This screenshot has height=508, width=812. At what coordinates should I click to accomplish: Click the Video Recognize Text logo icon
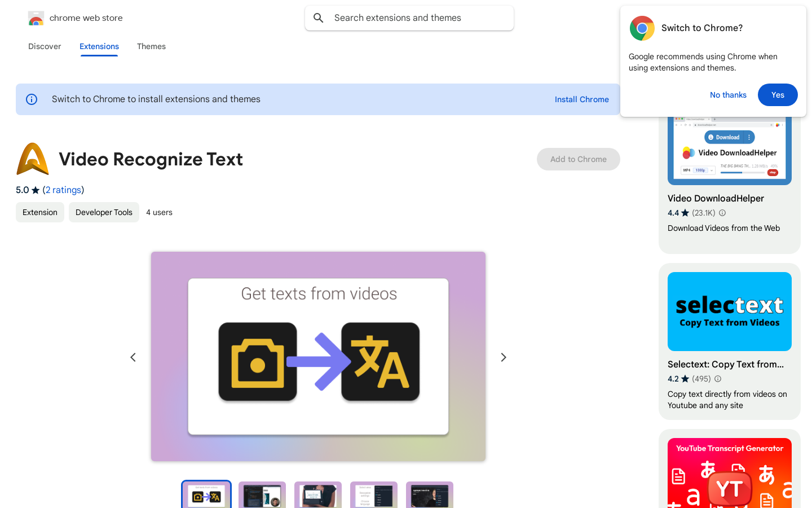point(33,159)
